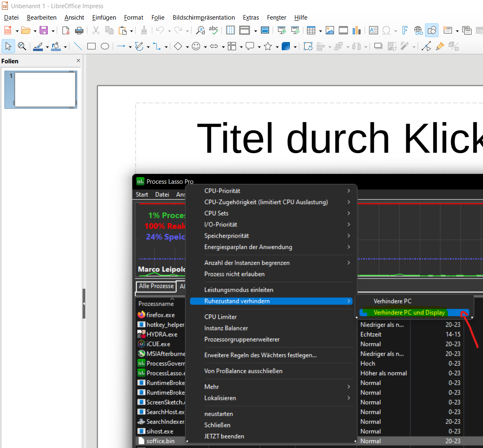Expand the Connectors dropdown arrow
This screenshot has width=483, height=448.
[x=166, y=47]
